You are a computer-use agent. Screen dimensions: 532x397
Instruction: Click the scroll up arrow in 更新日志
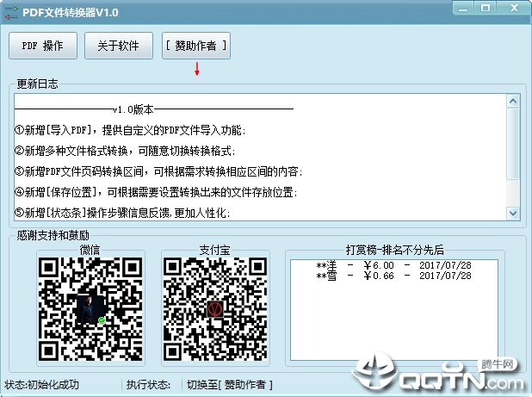click(x=513, y=101)
